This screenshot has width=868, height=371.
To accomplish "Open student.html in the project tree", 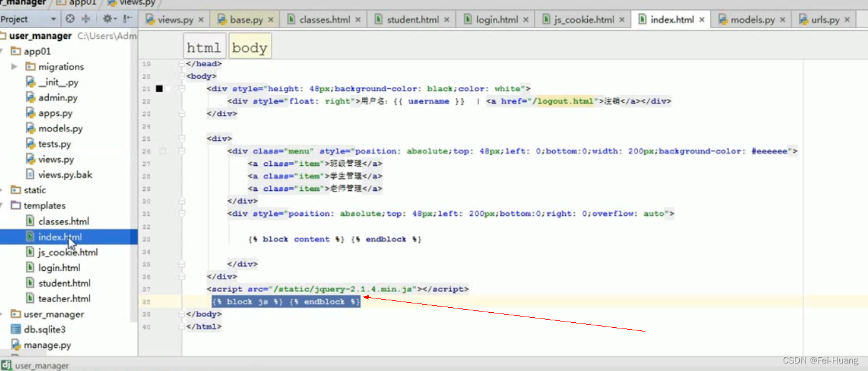I will coord(64,283).
